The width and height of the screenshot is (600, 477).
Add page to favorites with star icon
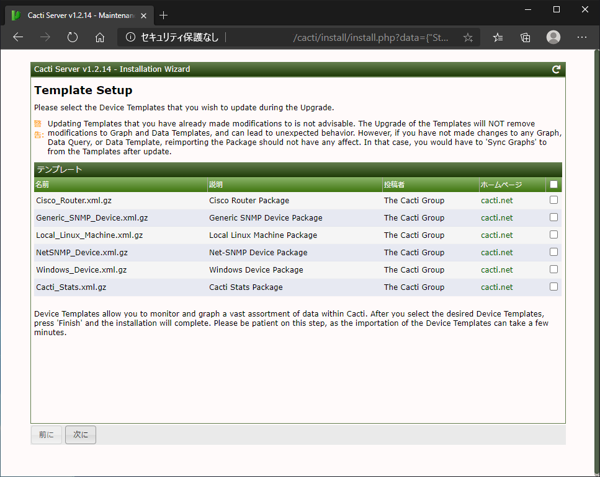[468, 37]
